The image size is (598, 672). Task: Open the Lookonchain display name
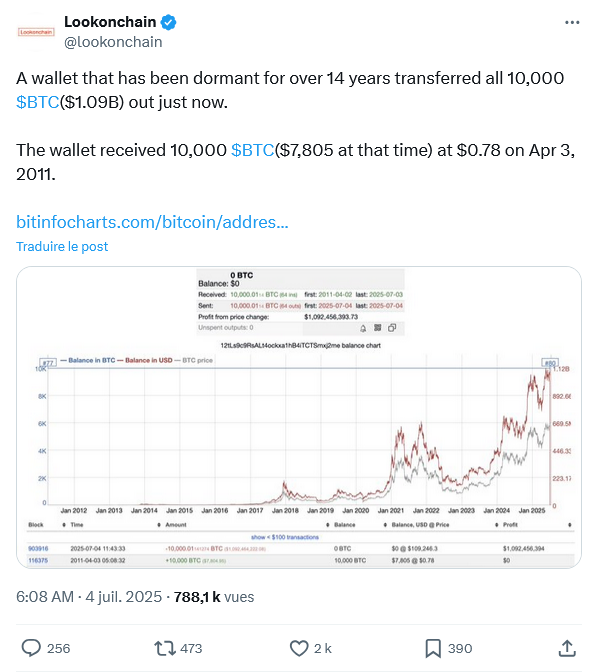(110, 22)
